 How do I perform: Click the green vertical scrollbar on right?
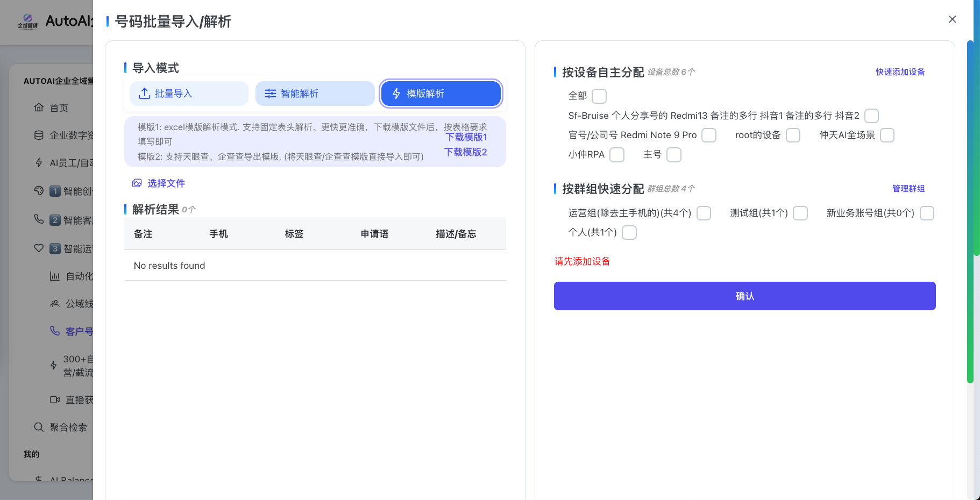[x=970, y=215]
